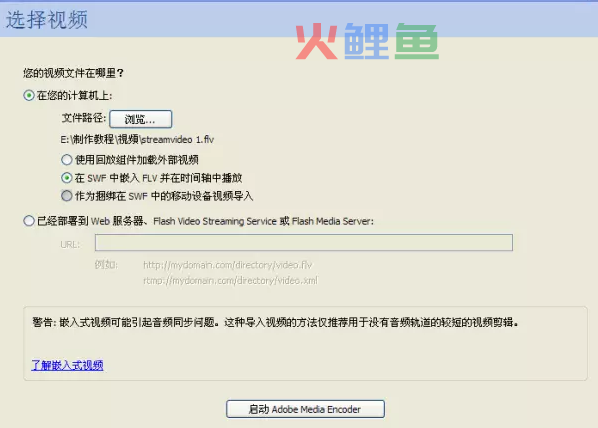
Task: Click the green 鱼 watermark character
Action: click(416, 41)
